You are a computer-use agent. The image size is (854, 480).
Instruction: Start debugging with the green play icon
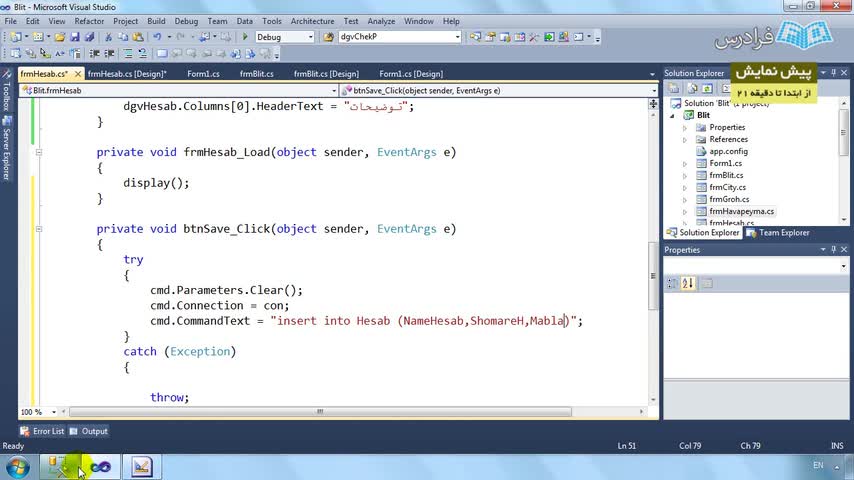point(245,37)
